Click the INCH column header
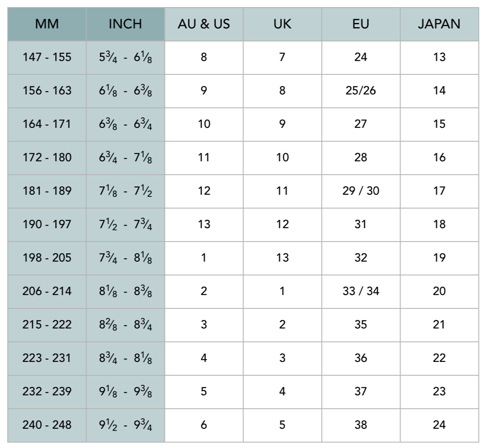Screen dimensions: 484x448 [125, 24]
